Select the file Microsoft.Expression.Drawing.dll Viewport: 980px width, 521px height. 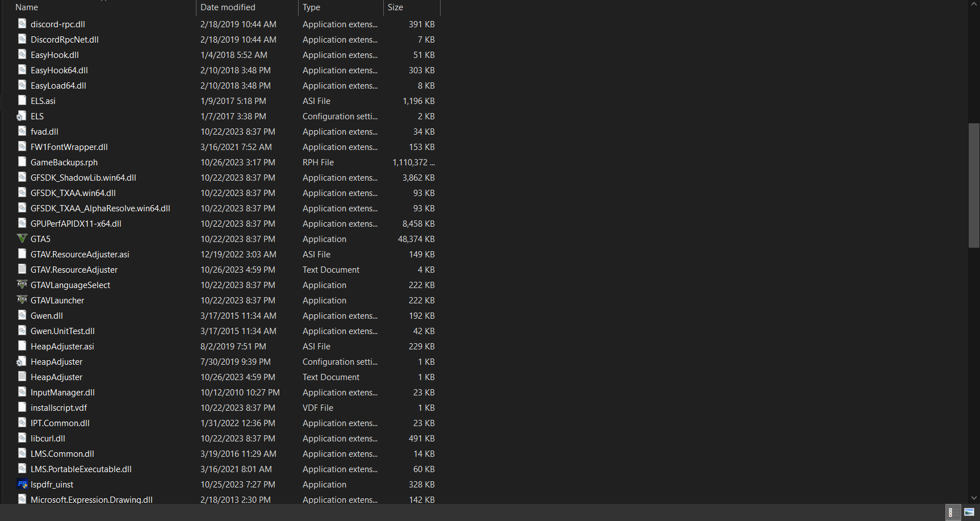pyautogui.click(x=91, y=500)
